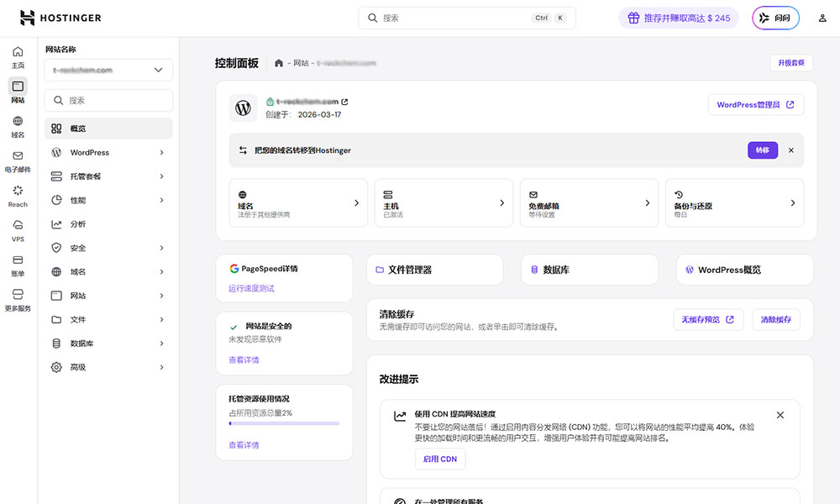This screenshot has width=840, height=504.
Task: Select 概览 in the sidebar menu
Action: click(x=108, y=129)
